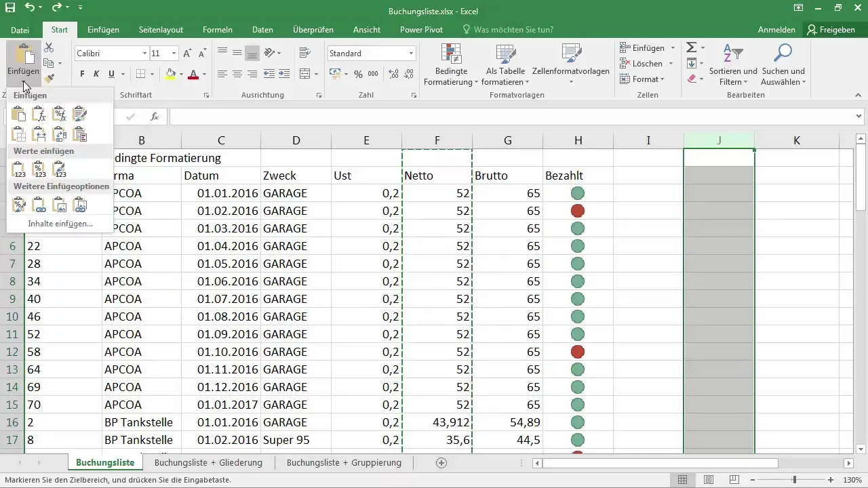This screenshot has width=868, height=488.
Task: Choose Paste Formulas and Number Formatting option
Action: [60, 115]
